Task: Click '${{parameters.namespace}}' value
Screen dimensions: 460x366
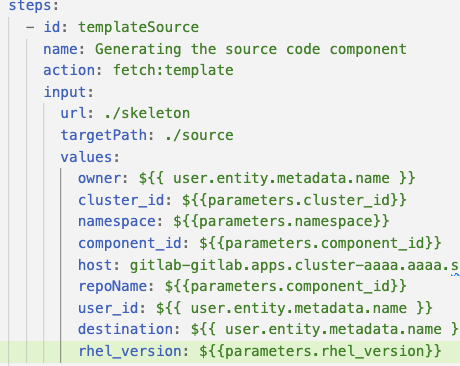Action: pos(281,221)
